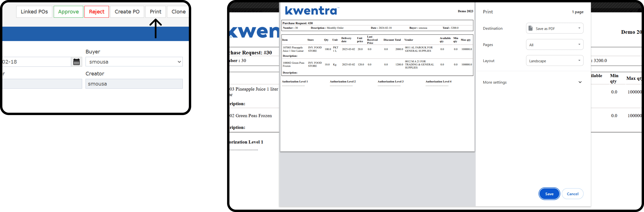Reject the purchase request
Viewport: 644px width, 212px height.
pos(96,12)
